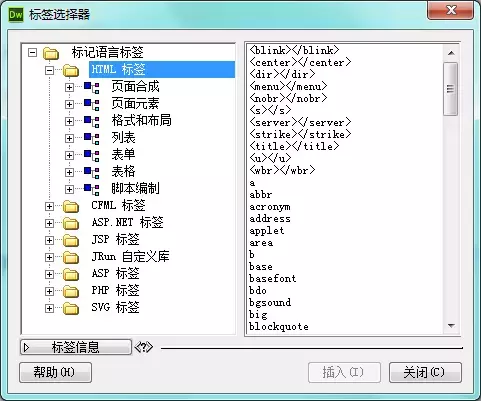Click the Dreamweaver Dw title bar icon

pos(16,15)
